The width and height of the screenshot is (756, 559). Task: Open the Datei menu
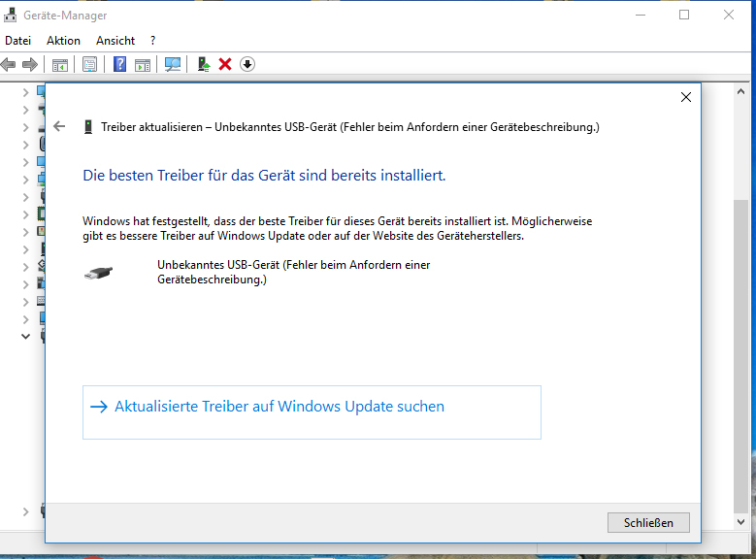[17, 41]
